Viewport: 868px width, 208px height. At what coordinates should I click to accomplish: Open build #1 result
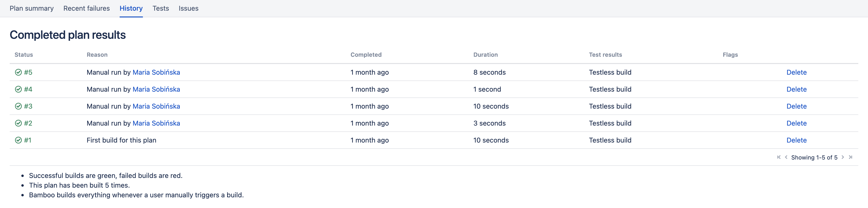pyautogui.click(x=28, y=140)
